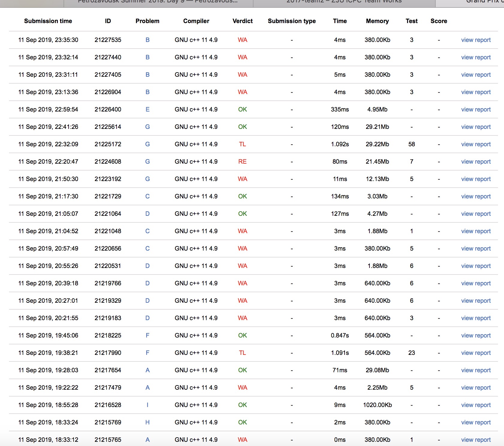Switch to the Petrozavodsk Summer 2019 tab

(x=158, y=2)
